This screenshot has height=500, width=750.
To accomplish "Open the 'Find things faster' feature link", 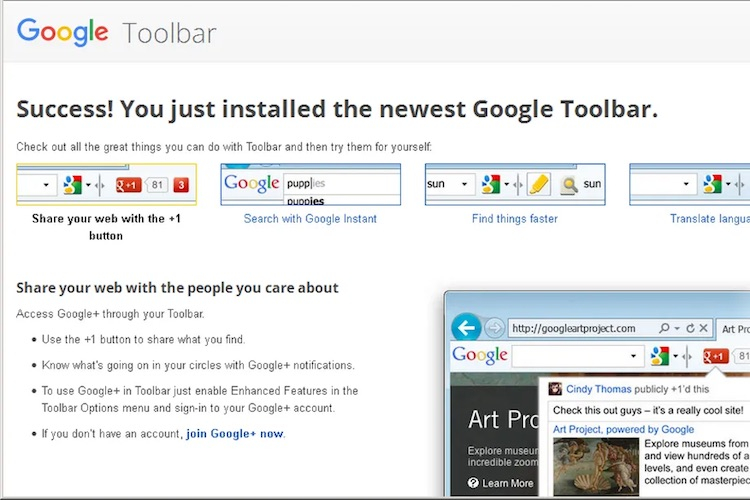I will (x=514, y=219).
